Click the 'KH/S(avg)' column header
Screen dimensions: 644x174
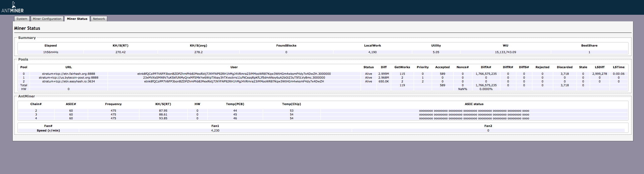198,46
